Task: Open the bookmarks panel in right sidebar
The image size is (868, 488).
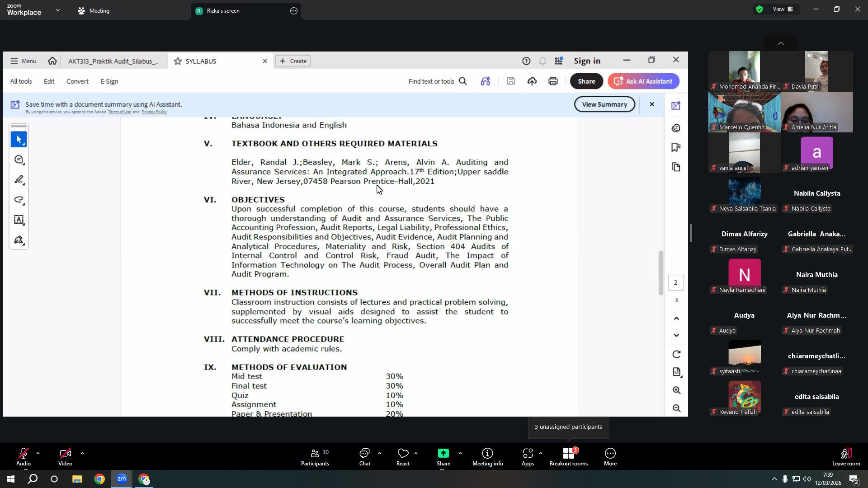Action: coord(676,147)
